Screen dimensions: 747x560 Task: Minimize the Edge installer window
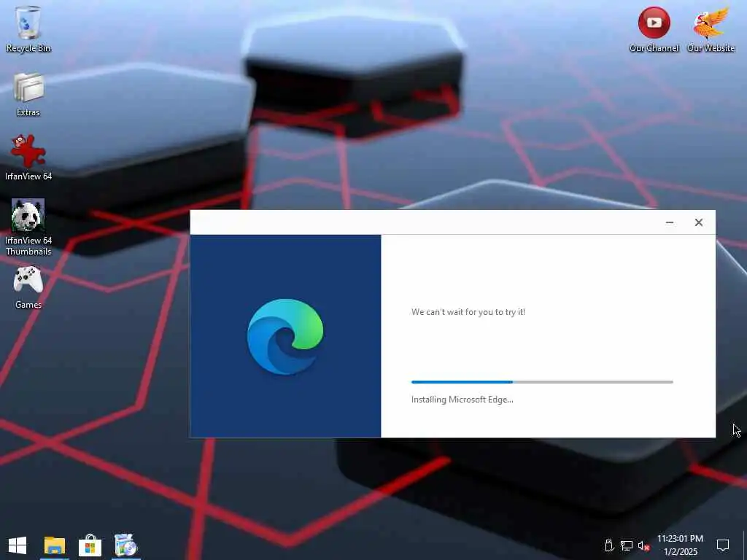point(670,222)
